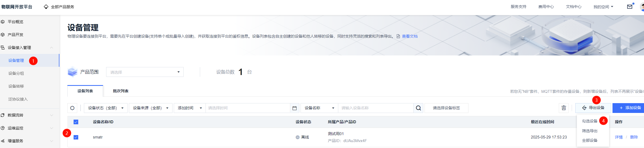Click the trash delete icon

(564, 108)
